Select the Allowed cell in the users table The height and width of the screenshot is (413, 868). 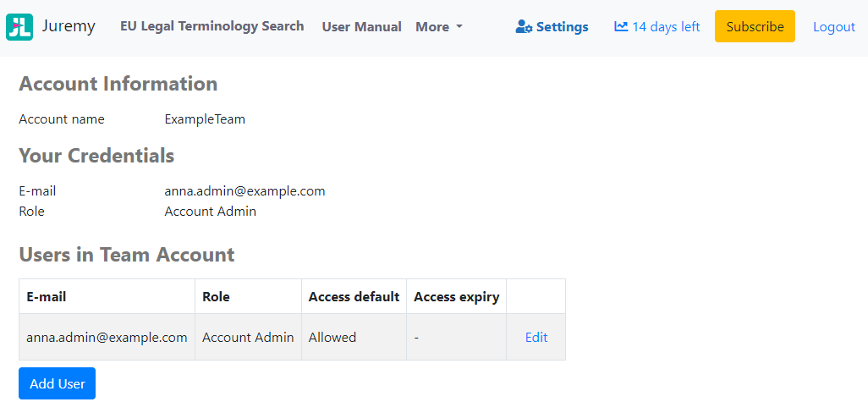click(332, 337)
